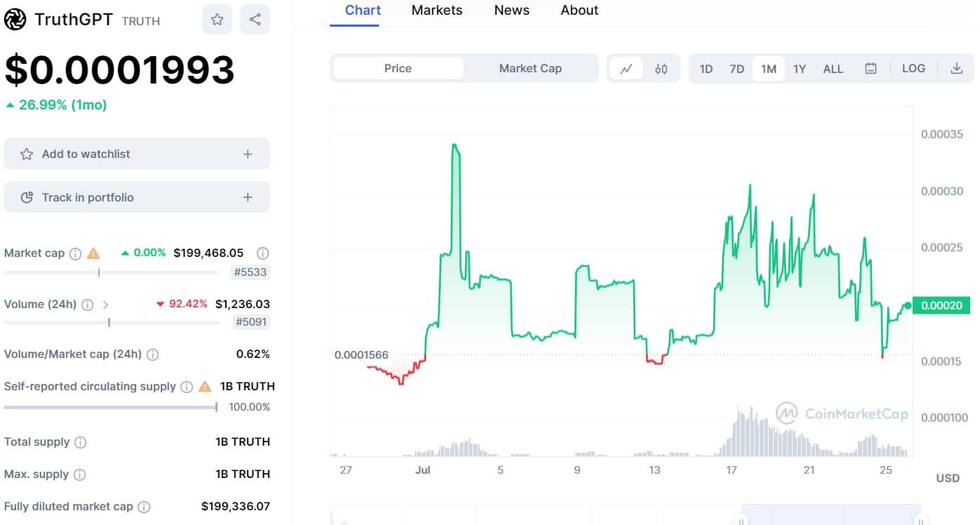The height and width of the screenshot is (525, 980).
Task: Click the plus icon on Add to watchlist
Action: pos(248,154)
